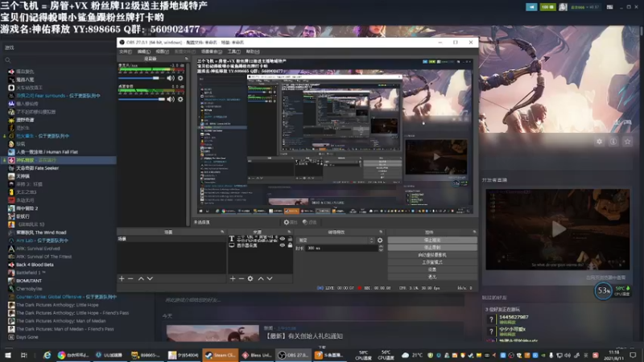Hide the 显示器采集 source via eye icon
Screen dimensions: 644x362
(283, 245)
